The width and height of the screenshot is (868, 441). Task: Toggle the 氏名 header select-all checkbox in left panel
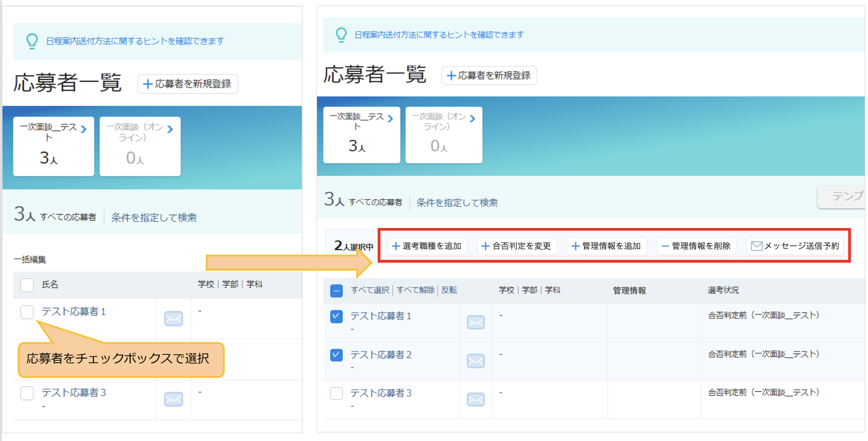pyautogui.click(x=27, y=285)
